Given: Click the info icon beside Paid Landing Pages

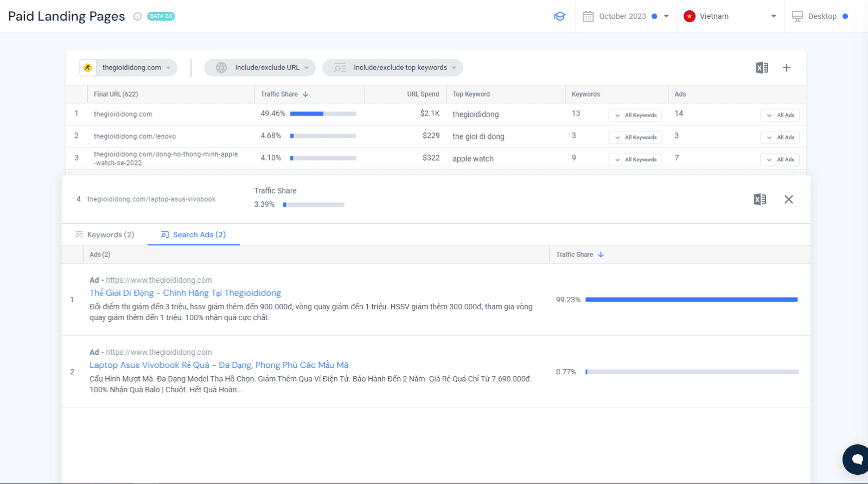Looking at the screenshot, I should click(137, 16).
